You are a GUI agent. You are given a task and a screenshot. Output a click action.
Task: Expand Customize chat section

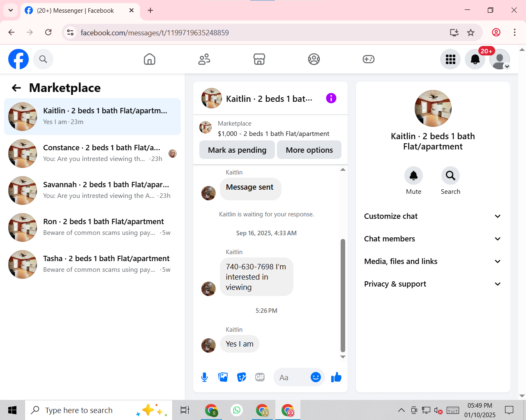click(x=433, y=216)
